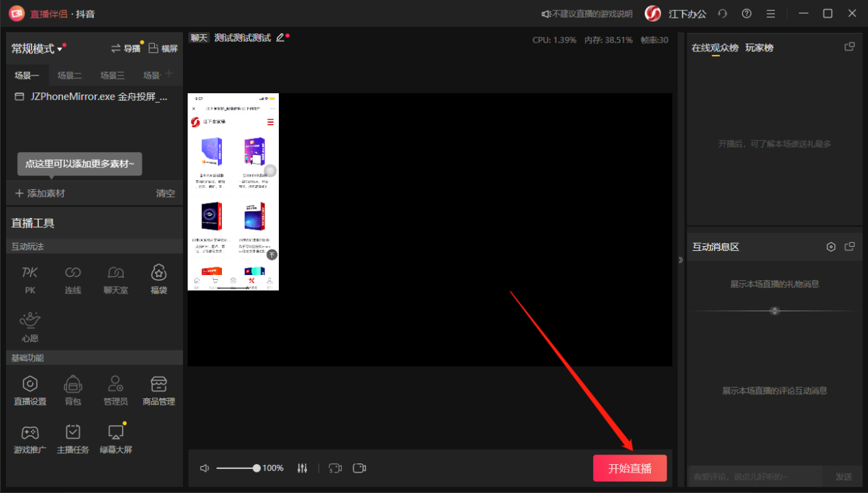Open 管理员 moderator management

[x=116, y=391]
